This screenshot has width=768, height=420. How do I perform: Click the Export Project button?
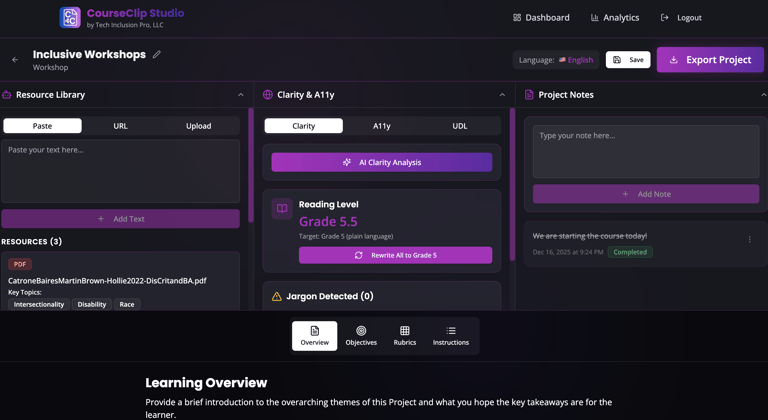[x=710, y=60]
